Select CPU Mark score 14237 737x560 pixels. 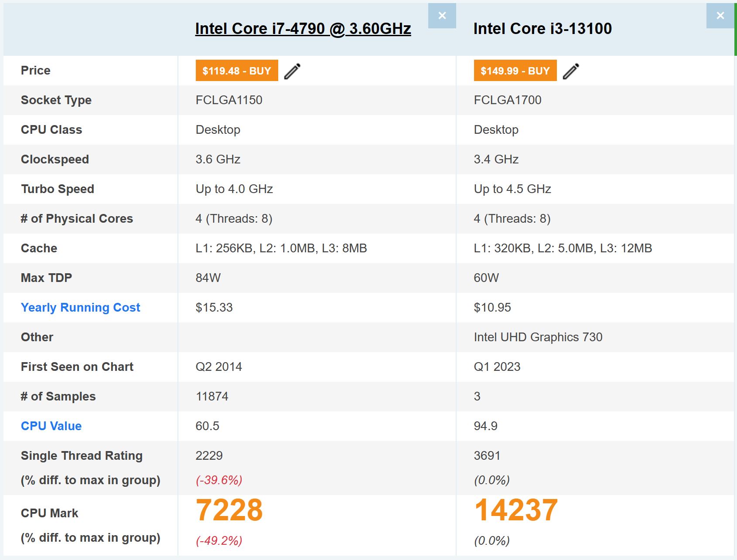point(516,510)
